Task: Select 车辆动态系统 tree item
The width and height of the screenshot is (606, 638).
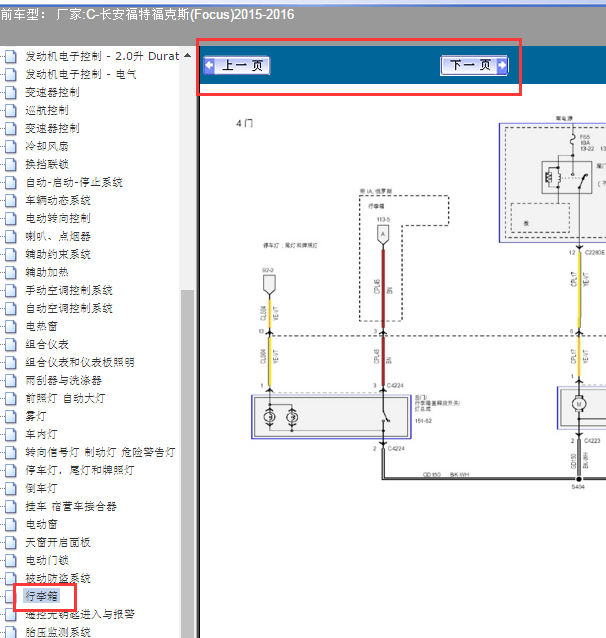Action: pyautogui.click(x=58, y=200)
